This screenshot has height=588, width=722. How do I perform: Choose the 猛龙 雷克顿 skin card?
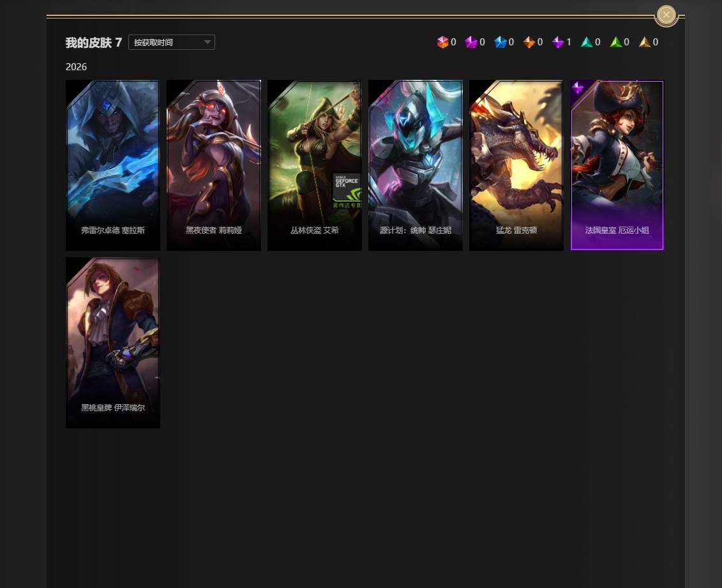516,165
